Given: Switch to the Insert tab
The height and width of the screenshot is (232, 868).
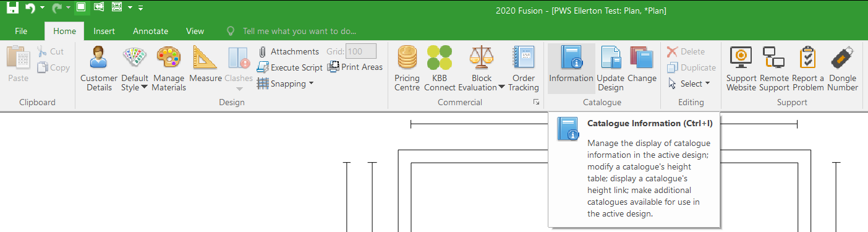Looking at the screenshot, I should click(x=104, y=31).
